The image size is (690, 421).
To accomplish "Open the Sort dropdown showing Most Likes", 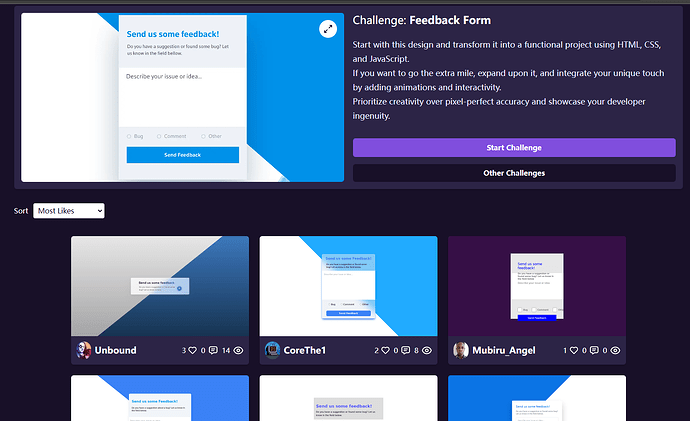I will [x=69, y=211].
